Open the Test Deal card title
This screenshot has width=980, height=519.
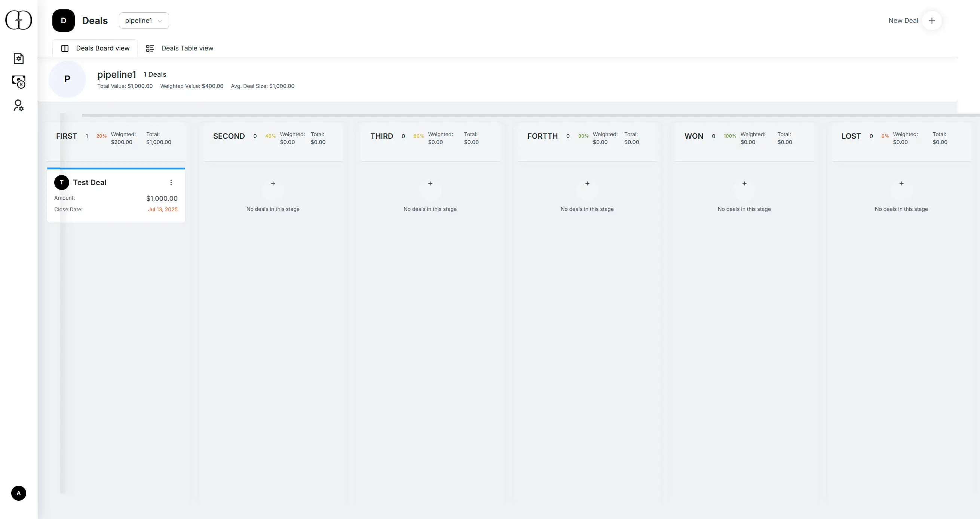[x=90, y=182]
